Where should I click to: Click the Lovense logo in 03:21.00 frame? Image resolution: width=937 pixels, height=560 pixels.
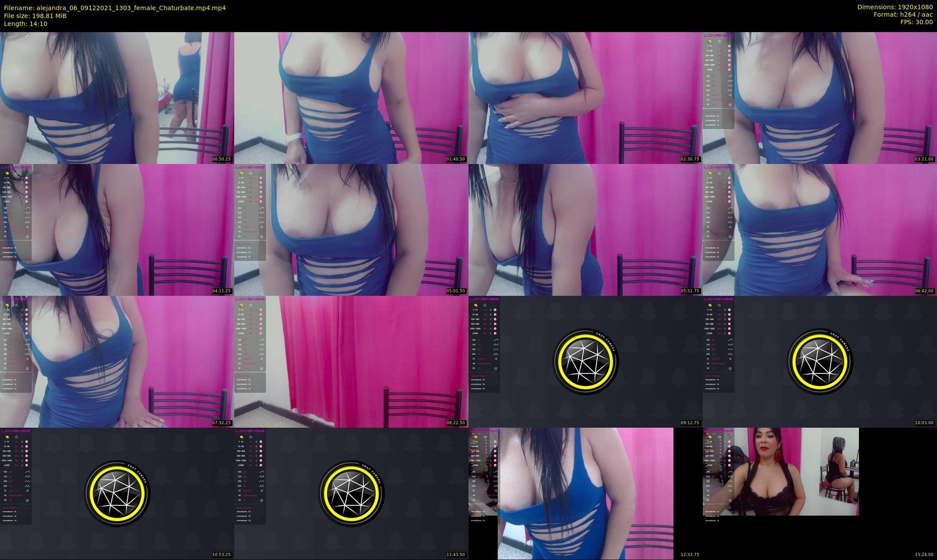point(718,36)
